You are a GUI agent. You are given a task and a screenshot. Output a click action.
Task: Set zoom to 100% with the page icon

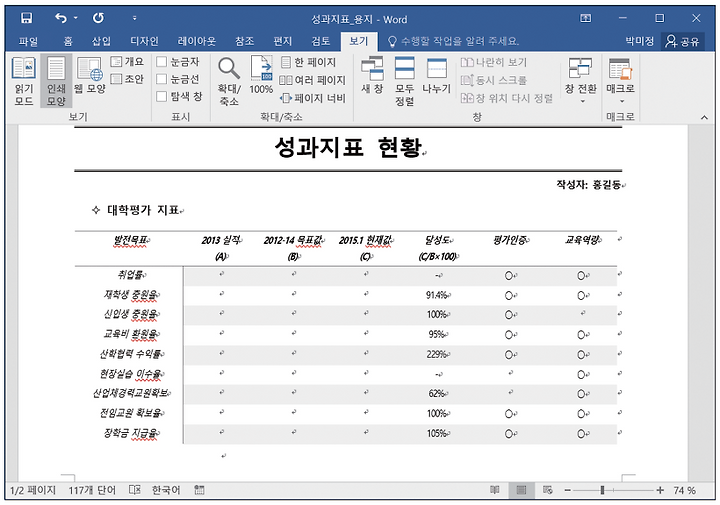click(261, 75)
